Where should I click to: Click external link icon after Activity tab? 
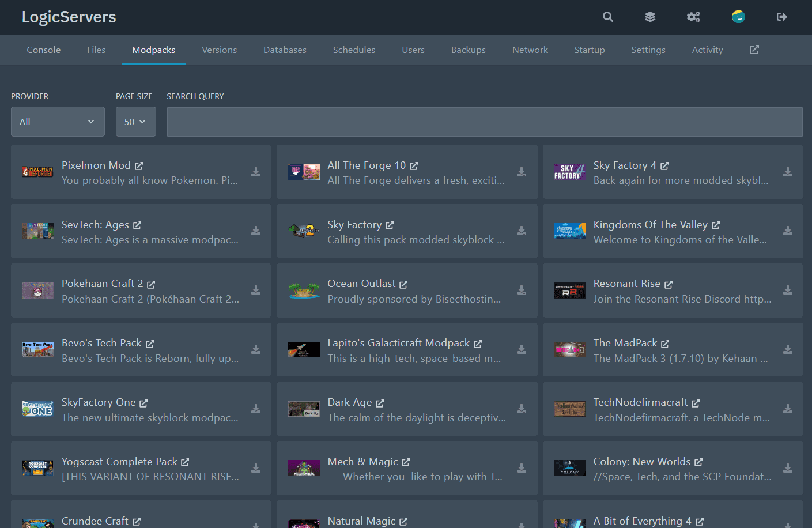(x=754, y=50)
